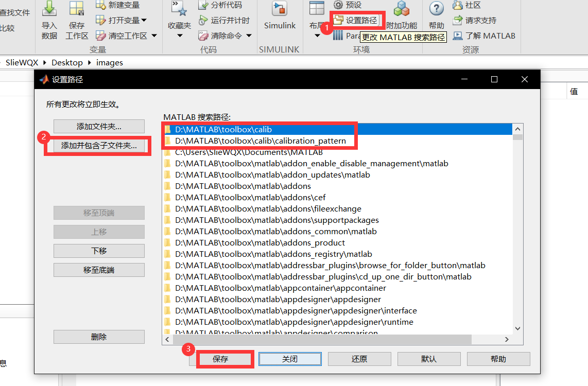This screenshot has width=588, height=386.
Task: Select path ending addons\supportpackages
Action: pyautogui.click(x=337, y=220)
